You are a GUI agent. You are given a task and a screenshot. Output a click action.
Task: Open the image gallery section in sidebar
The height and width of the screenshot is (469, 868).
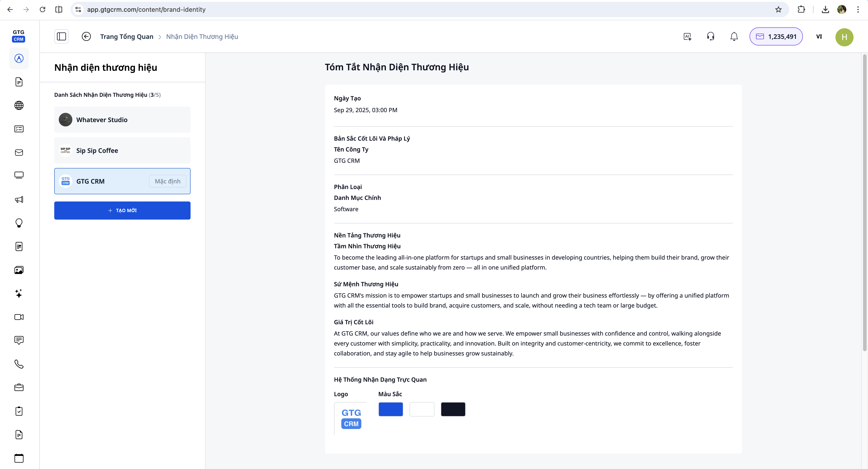coord(19,270)
